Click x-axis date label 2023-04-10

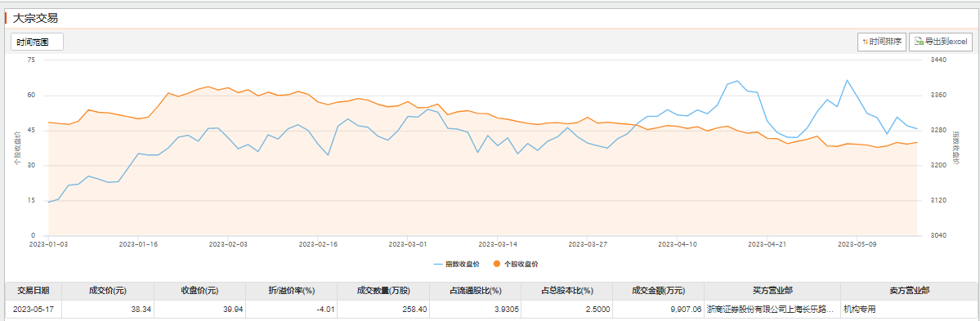[678, 245]
